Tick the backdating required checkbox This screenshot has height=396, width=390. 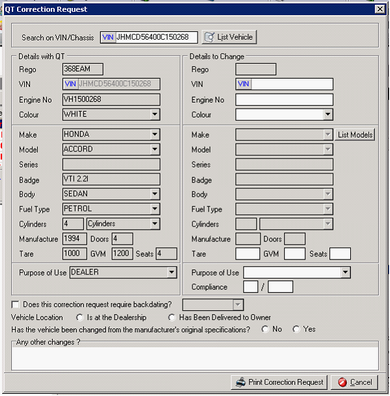pyautogui.click(x=15, y=304)
